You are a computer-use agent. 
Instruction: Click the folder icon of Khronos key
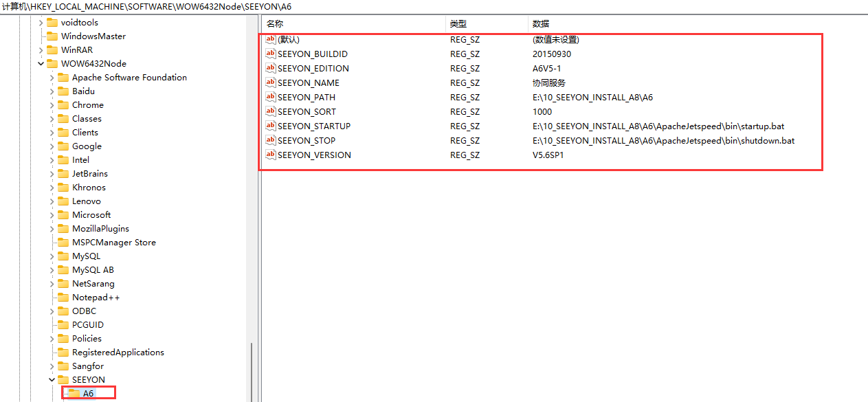(x=63, y=187)
